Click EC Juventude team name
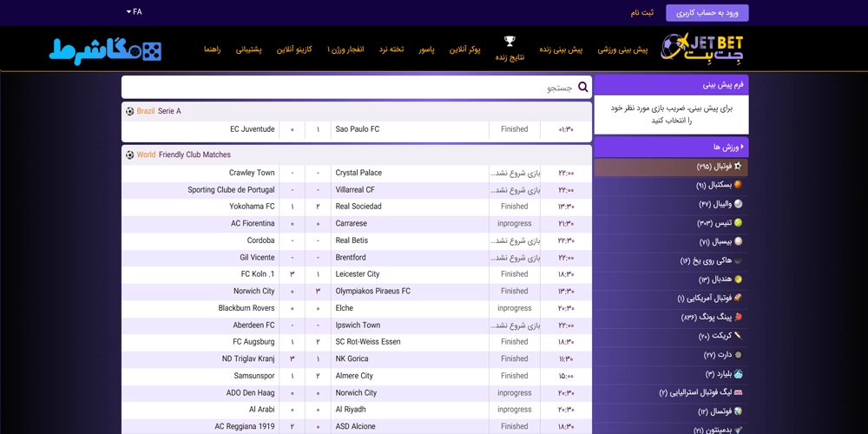This screenshot has height=434, width=868. click(x=253, y=129)
